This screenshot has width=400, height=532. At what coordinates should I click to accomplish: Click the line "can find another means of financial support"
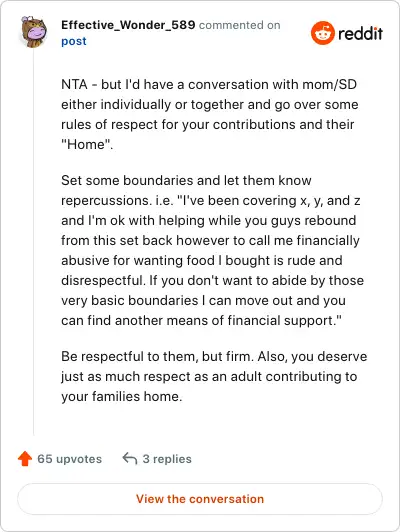point(201,320)
